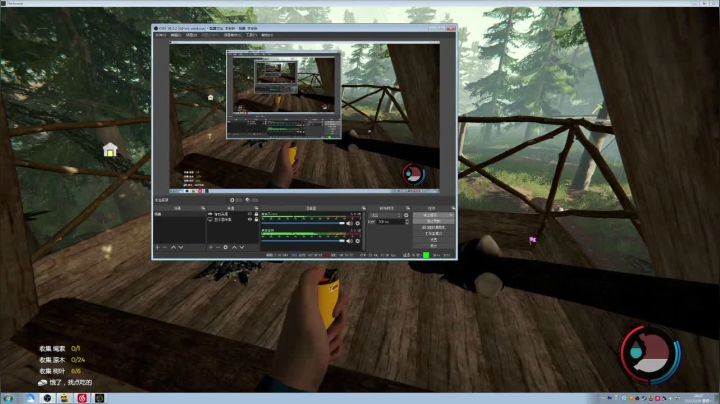Pop out the Scene Transitions dock
720x404 pixels.
pos(408,208)
